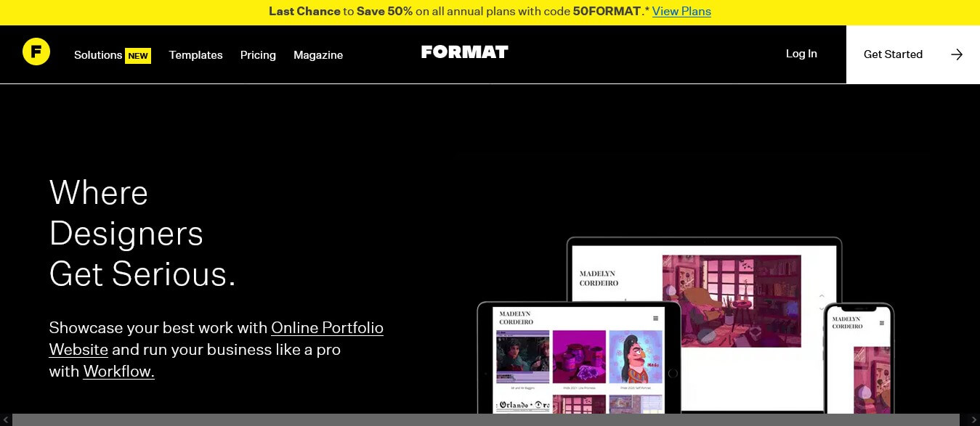Click the hamburger menu icon in tablet mockup

(x=656, y=318)
